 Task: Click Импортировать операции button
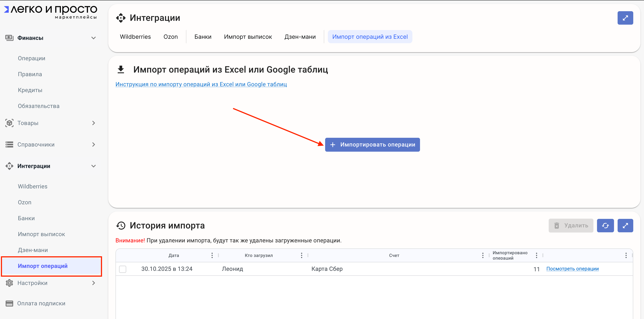point(372,145)
